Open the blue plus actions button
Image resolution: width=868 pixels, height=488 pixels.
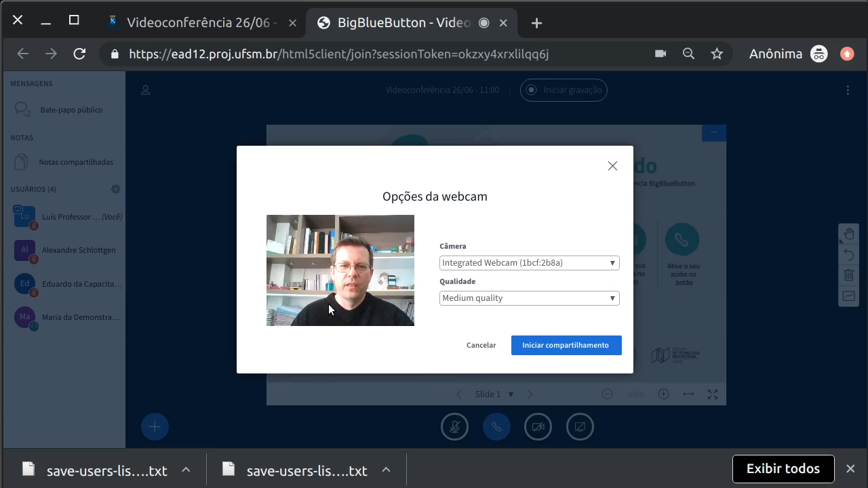155,426
